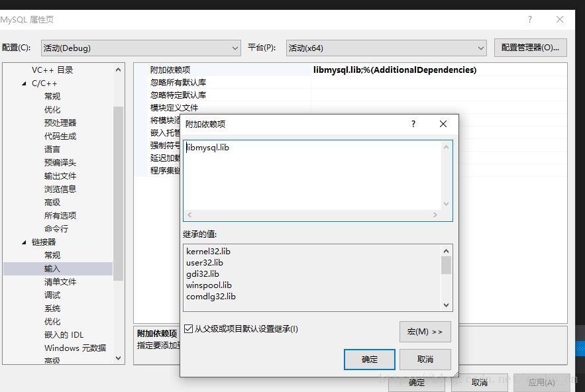Select 命令行 in the tree
Viewport: 585px width, 392px height.
point(56,228)
